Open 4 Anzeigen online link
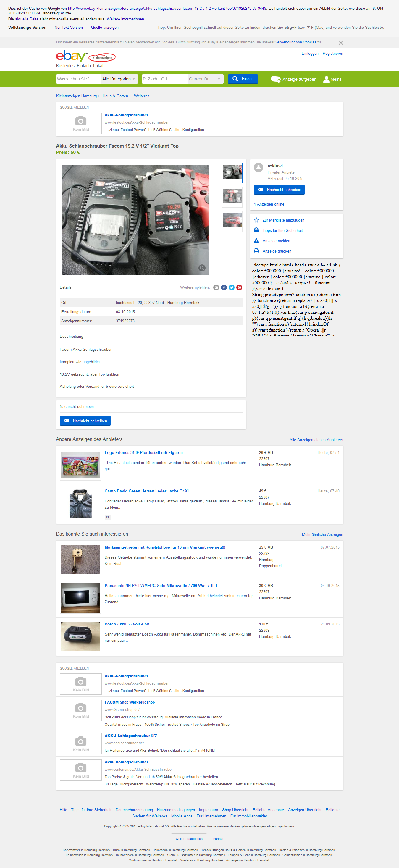 (269, 204)
